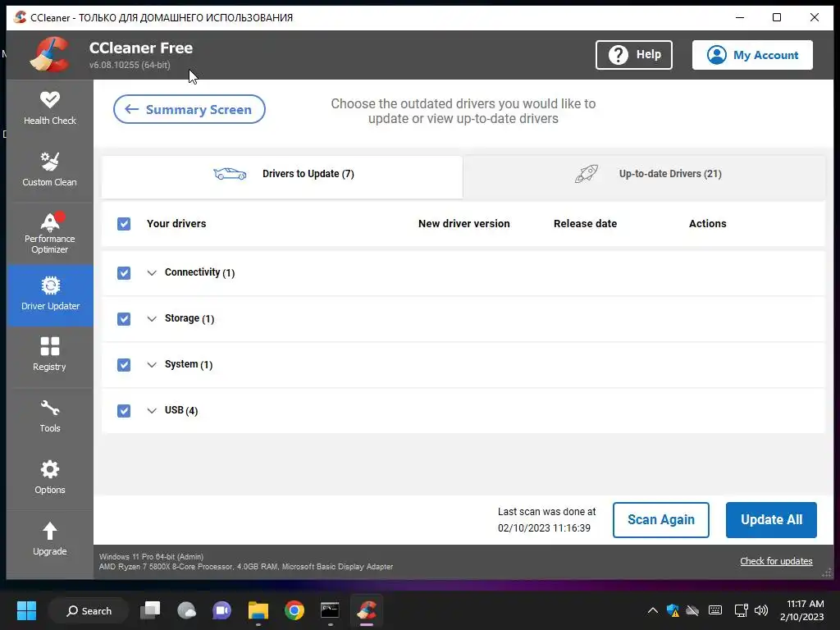Click the Update All button

point(771,519)
